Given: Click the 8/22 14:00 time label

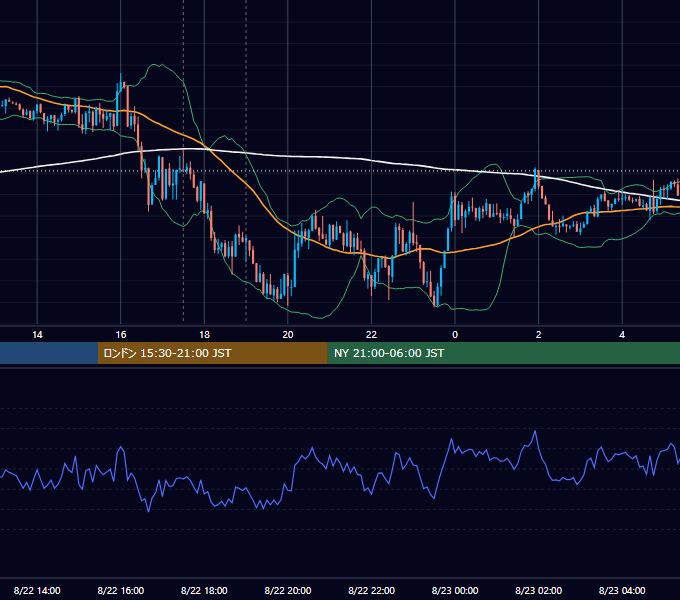Looking at the screenshot, I should pyautogui.click(x=37, y=590).
